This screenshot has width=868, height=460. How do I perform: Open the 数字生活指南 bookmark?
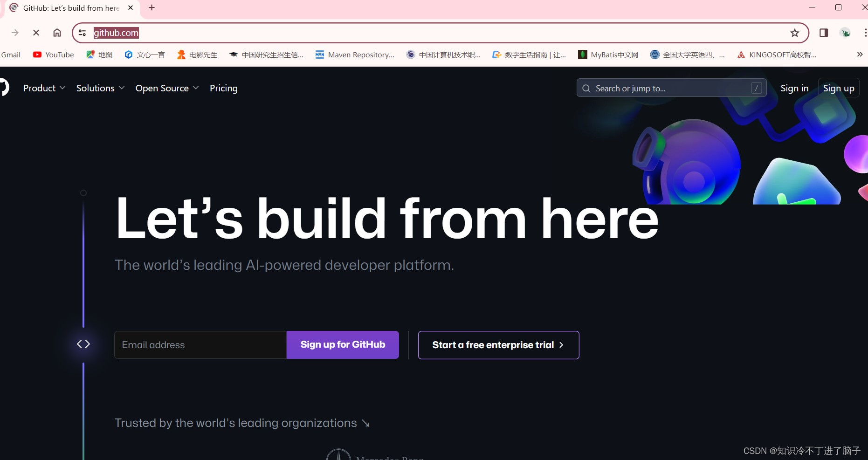click(529, 55)
